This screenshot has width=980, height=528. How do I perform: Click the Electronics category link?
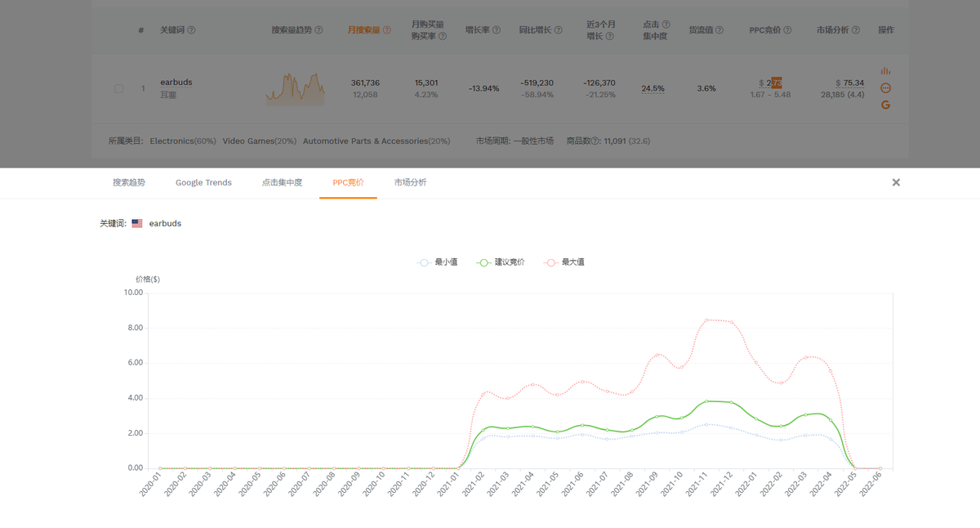pos(171,141)
